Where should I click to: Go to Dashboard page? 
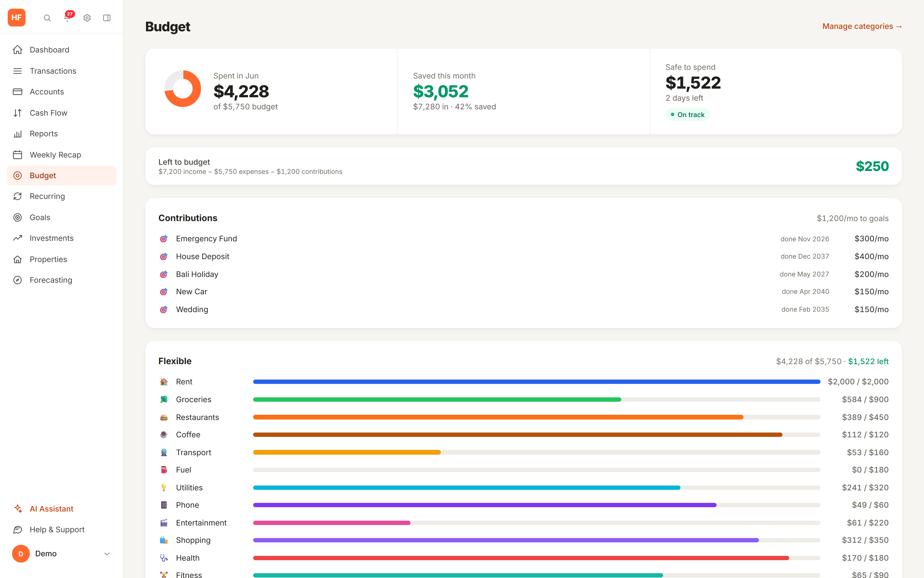tap(61, 50)
